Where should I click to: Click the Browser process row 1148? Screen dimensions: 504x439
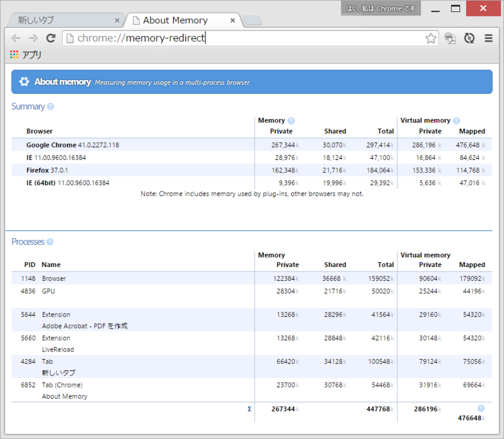[x=251, y=278]
